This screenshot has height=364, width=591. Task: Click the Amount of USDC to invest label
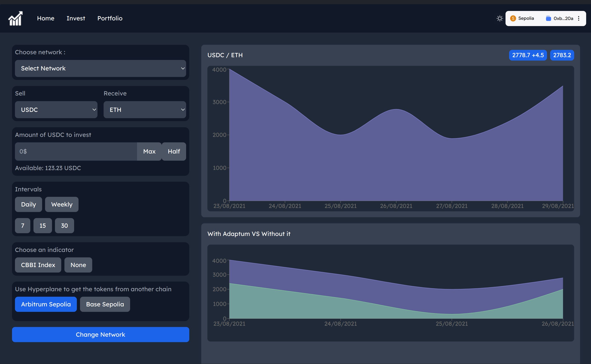53,135
